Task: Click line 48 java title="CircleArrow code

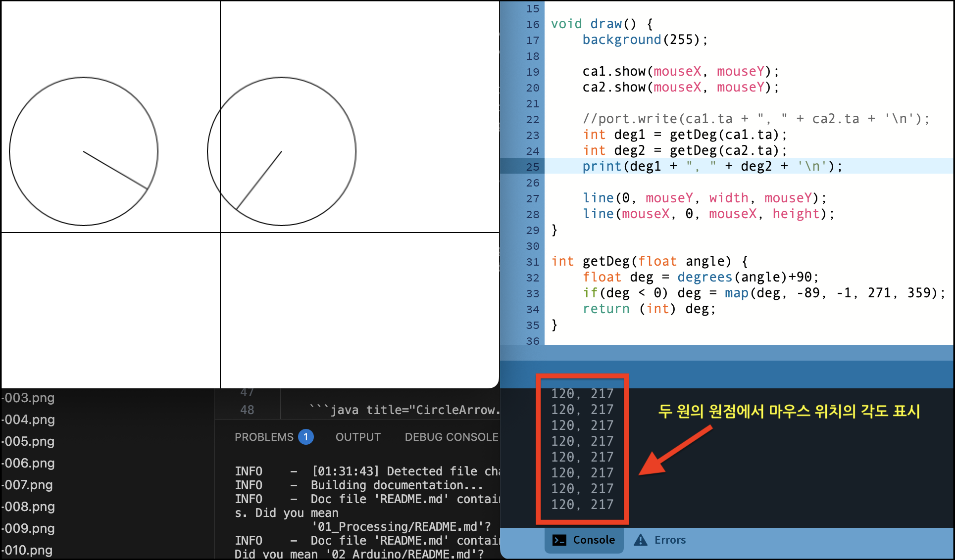Action: click(x=404, y=410)
